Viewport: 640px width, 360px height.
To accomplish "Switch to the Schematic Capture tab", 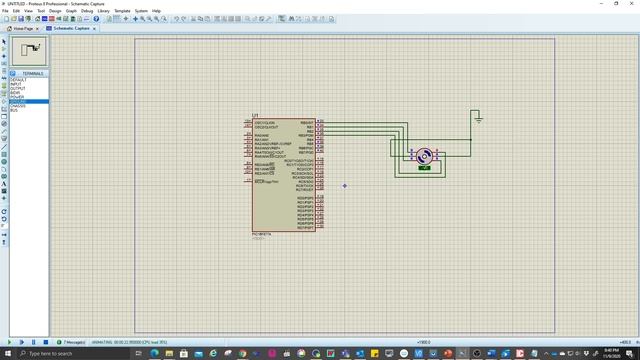I will click(x=71, y=29).
